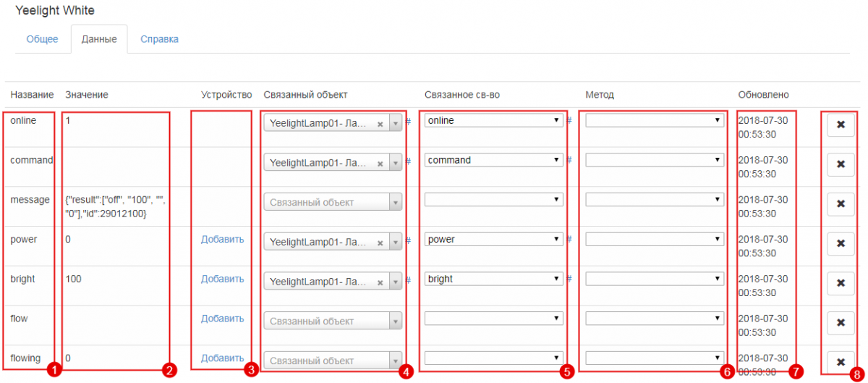
Task: Click Добавить link in flow row
Action: point(222,319)
